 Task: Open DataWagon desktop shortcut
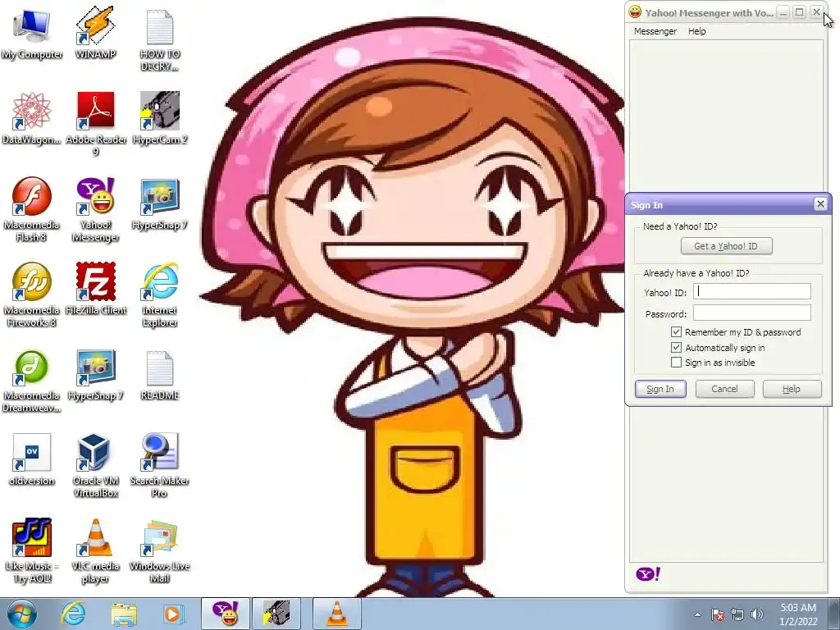[x=32, y=118]
